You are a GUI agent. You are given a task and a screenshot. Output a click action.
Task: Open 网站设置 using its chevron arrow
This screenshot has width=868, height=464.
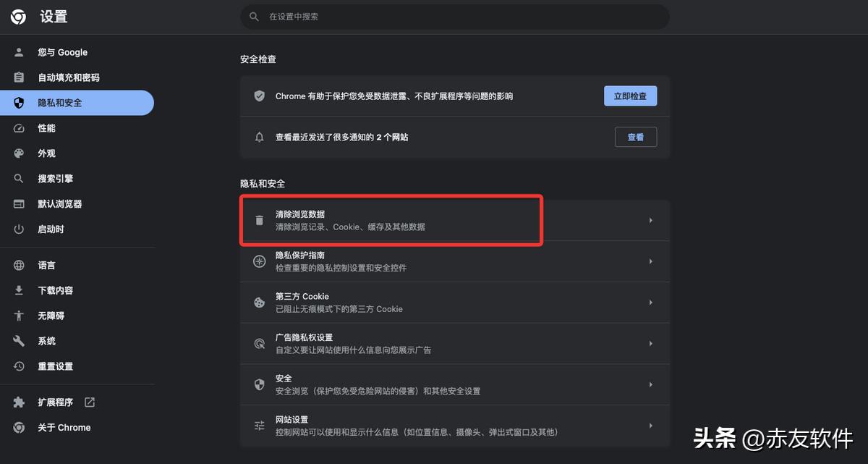pyautogui.click(x=650, y=425)
